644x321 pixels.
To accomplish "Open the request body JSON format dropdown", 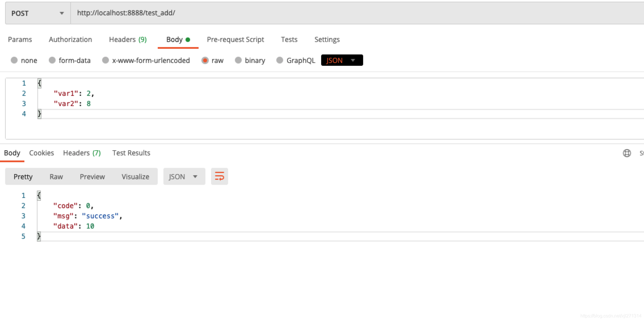I will coord(342,60).
